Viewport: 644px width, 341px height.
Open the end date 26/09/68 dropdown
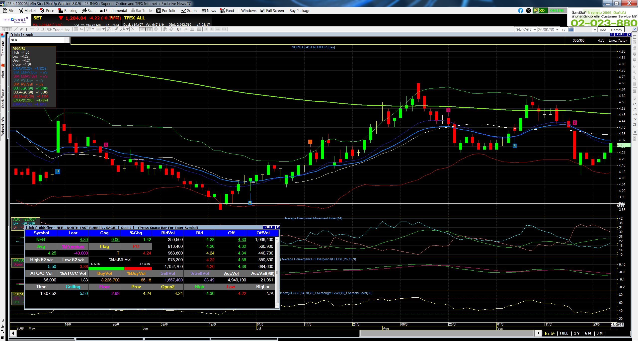[557, 29]
